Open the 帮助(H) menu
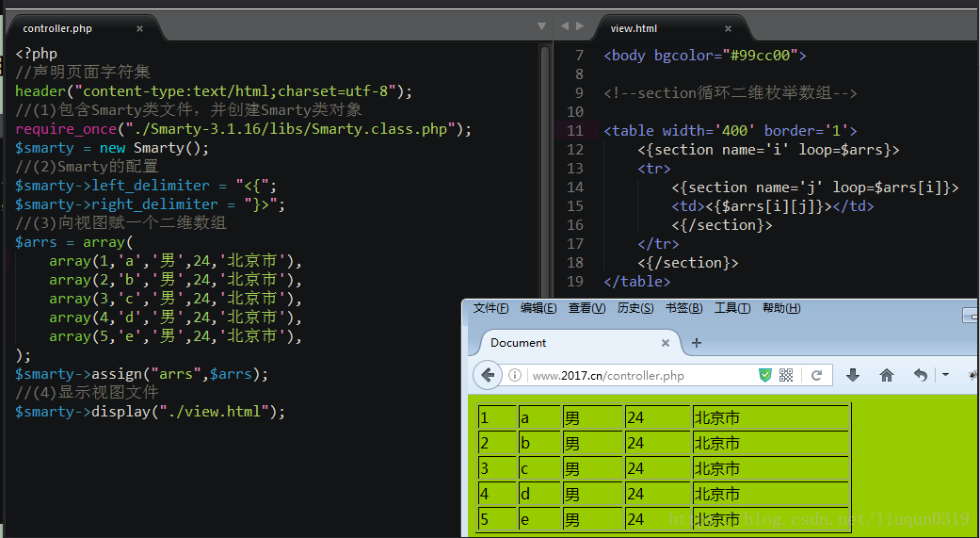Viewport: 980px width, 538px height. [780, 308]
